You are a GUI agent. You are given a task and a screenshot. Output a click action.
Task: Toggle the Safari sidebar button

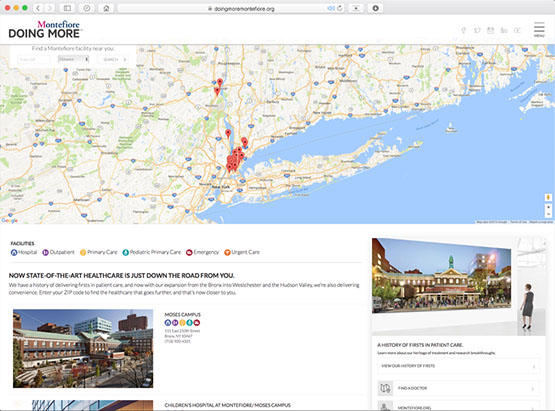(67, 8)
